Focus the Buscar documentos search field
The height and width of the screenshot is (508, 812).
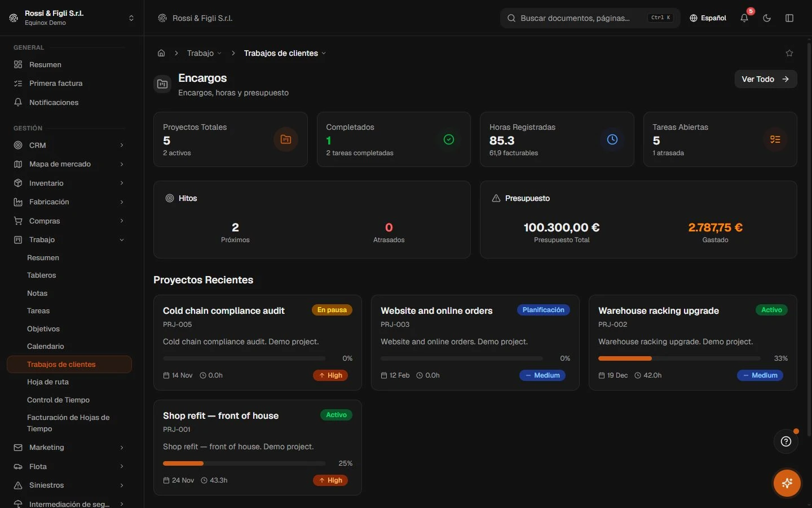point(590,18)
